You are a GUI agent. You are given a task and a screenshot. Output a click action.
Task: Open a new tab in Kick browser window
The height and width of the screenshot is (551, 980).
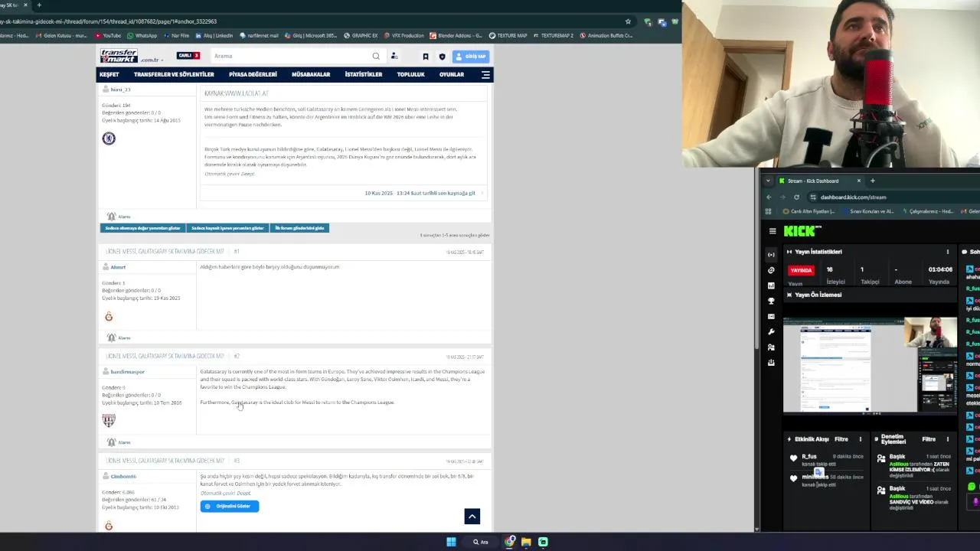872,181
